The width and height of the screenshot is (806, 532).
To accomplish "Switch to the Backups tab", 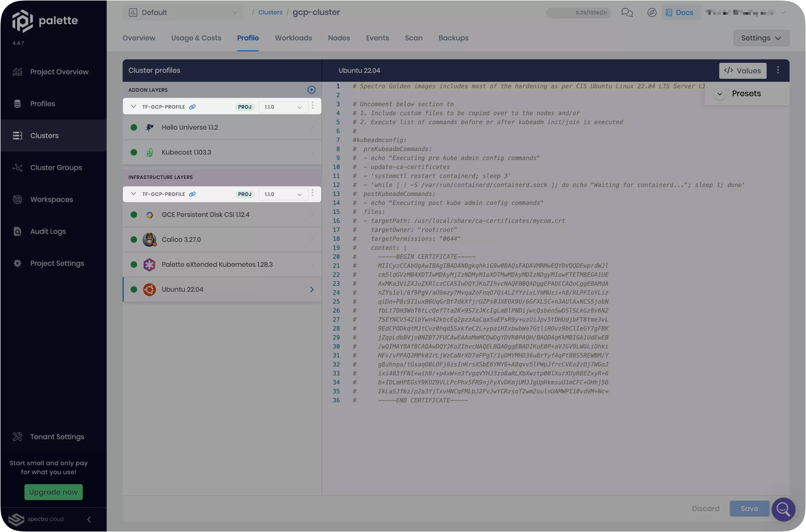I will (x=453, y=38).
